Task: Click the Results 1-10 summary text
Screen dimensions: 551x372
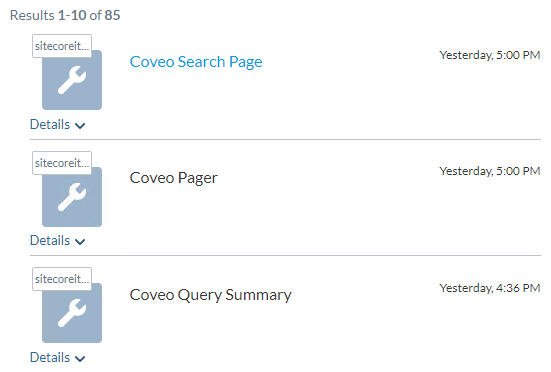Action: coord(65,15)
